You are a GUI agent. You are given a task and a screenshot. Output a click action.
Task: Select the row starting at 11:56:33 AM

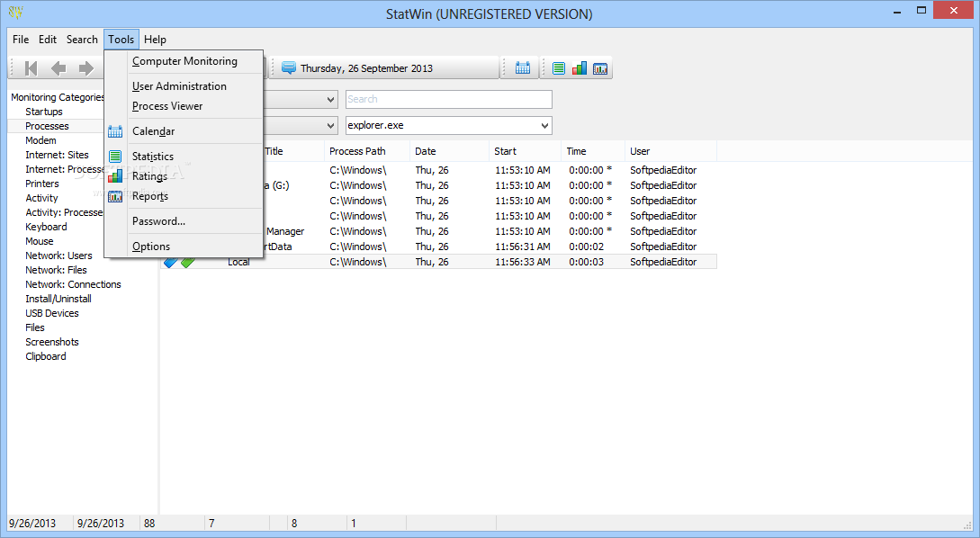pos(439,262)
